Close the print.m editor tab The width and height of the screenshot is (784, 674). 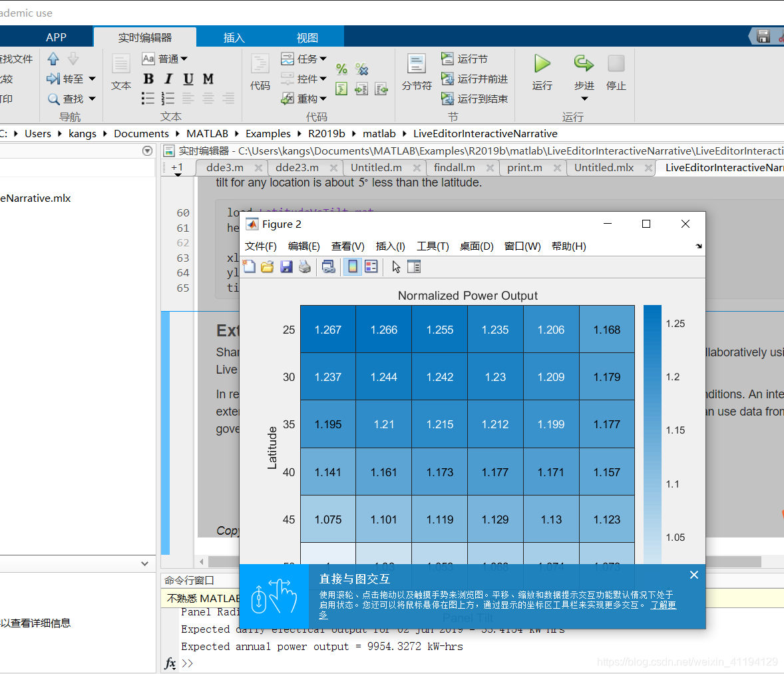coord(557,168)
